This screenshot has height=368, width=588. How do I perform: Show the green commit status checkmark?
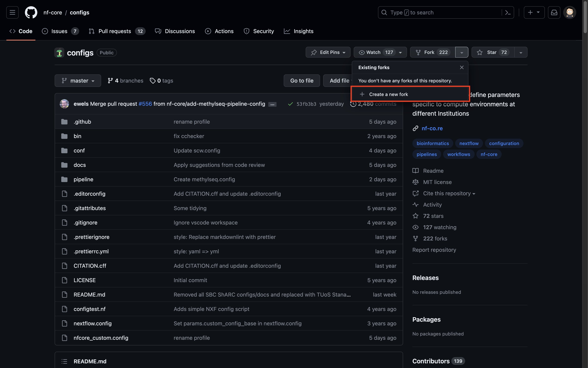click(290, 104)
